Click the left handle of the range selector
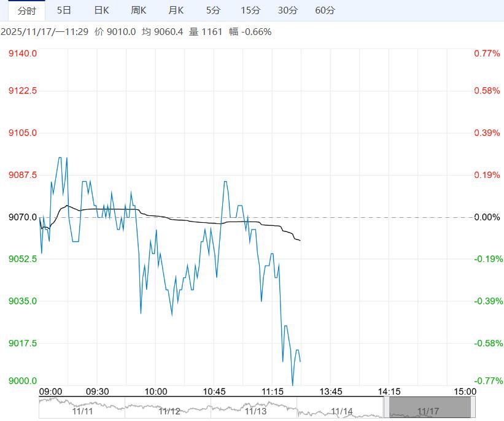 coord(387,407)
